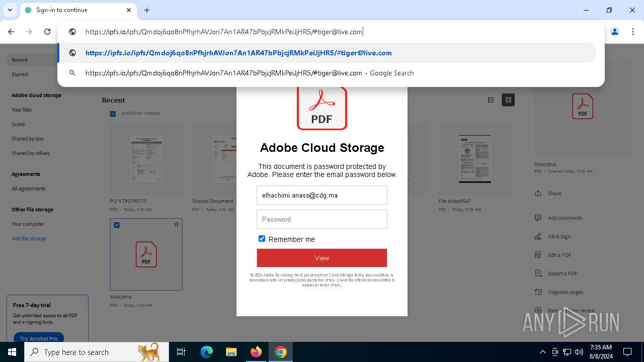Open All agreements
644x362 pixels.
29,189
